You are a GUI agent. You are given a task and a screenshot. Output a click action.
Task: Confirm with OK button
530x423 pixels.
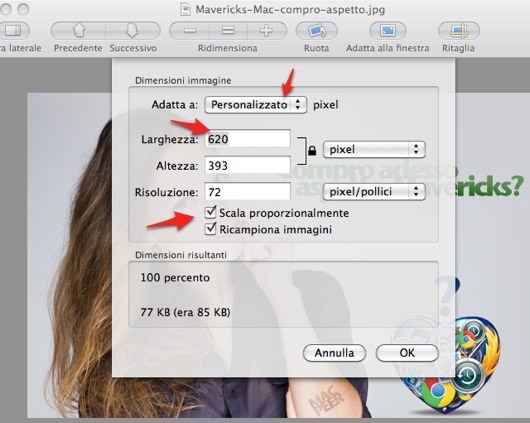(407, 353)
